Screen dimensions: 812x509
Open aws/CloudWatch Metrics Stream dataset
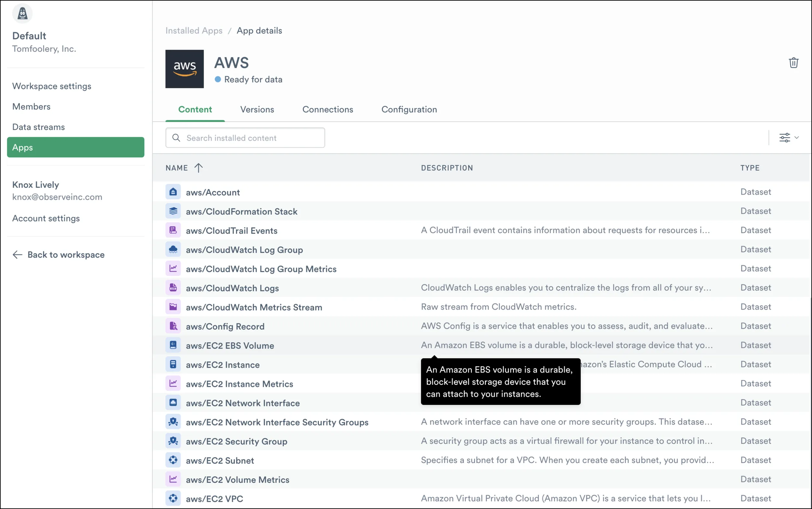254,308
